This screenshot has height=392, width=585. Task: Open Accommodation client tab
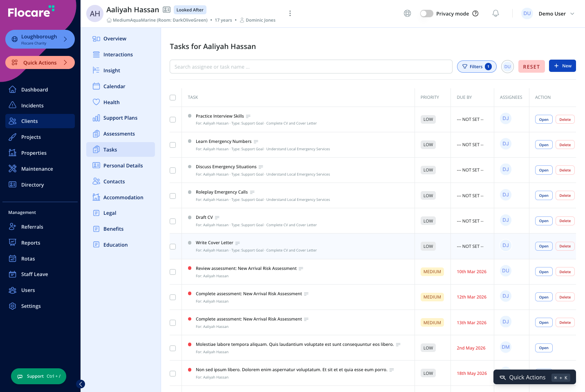click(121, 198)
